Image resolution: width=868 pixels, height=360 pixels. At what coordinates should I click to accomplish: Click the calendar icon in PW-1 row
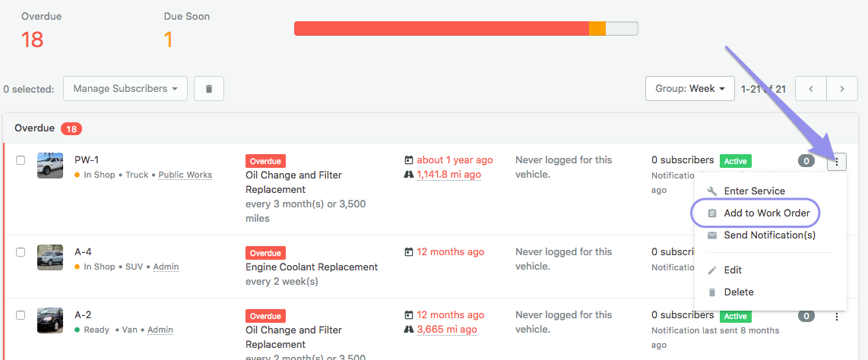(409, 160)
